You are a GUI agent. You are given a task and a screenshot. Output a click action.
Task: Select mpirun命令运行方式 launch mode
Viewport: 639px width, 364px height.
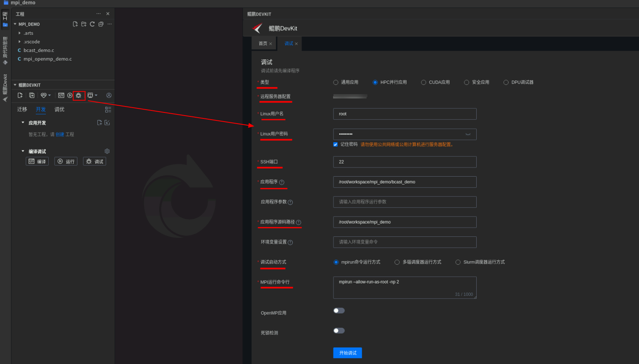tap(336, 262)
